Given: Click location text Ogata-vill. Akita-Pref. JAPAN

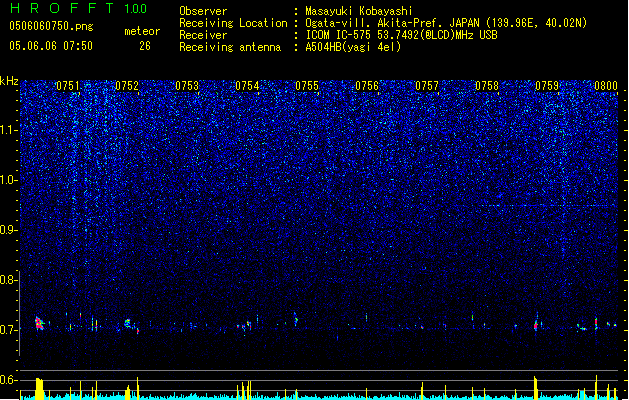Looking at the screenshot, I should click(393, 23).
